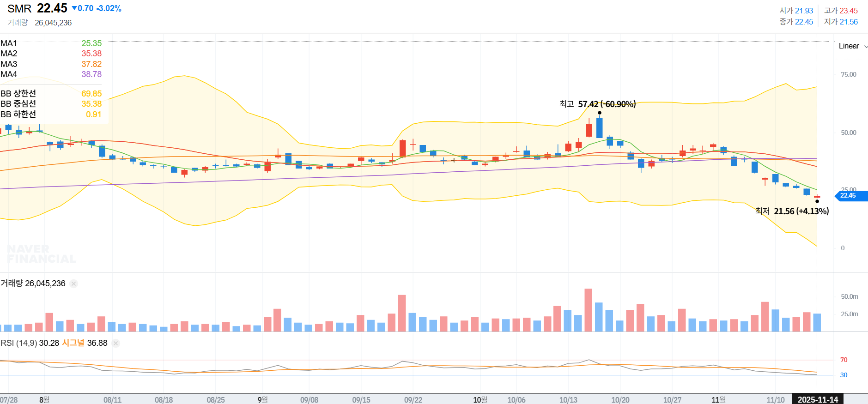Viewport: 868px width, 404px height.
Task: Click the 저가 21.56 low price
Action: [841, 22]
